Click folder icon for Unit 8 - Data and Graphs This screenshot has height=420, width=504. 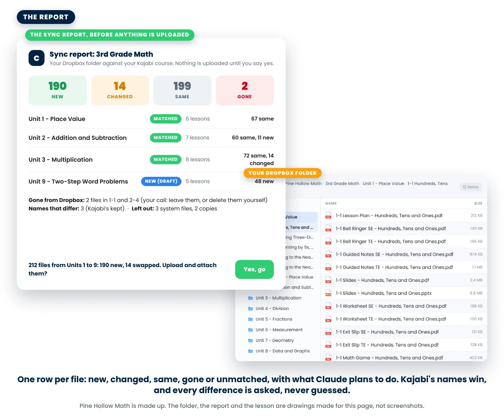250,351
